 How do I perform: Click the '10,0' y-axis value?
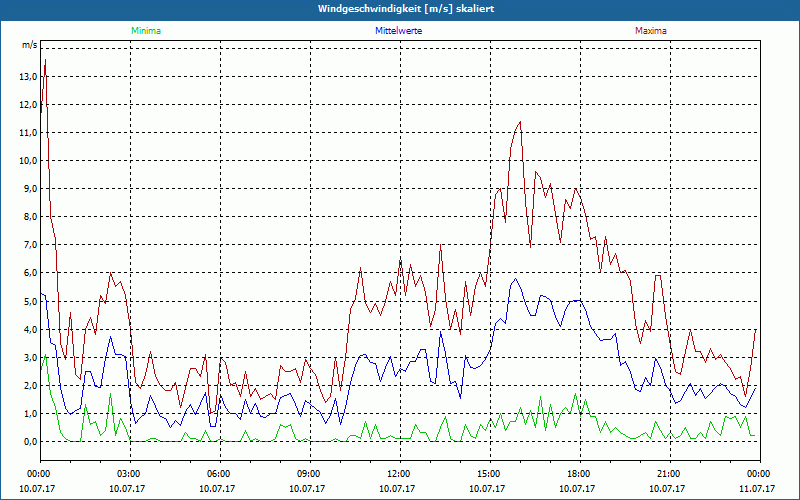click(28, 161)
